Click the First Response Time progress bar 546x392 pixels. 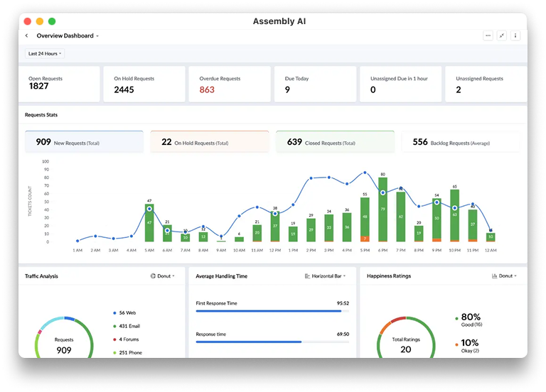[272, 311]
